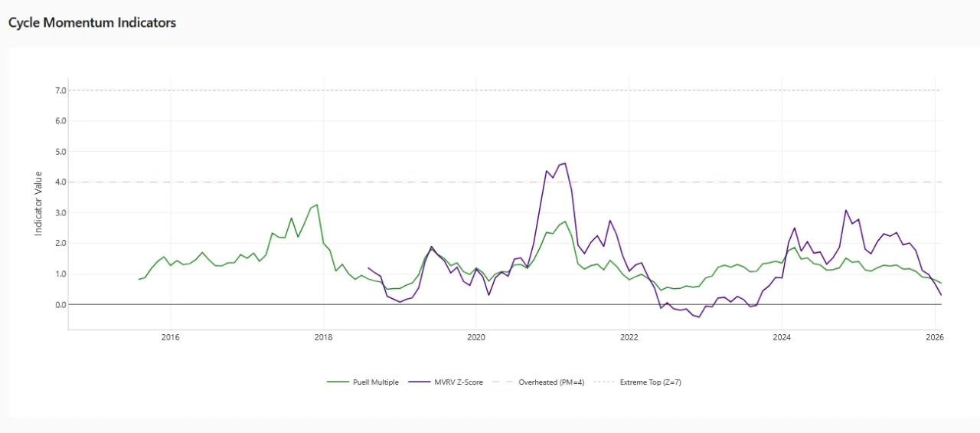Image resolution: width=980 pixels, height=433 pixels.
Task: Select the Indicator Value axis title
Action: pos(38,203)
